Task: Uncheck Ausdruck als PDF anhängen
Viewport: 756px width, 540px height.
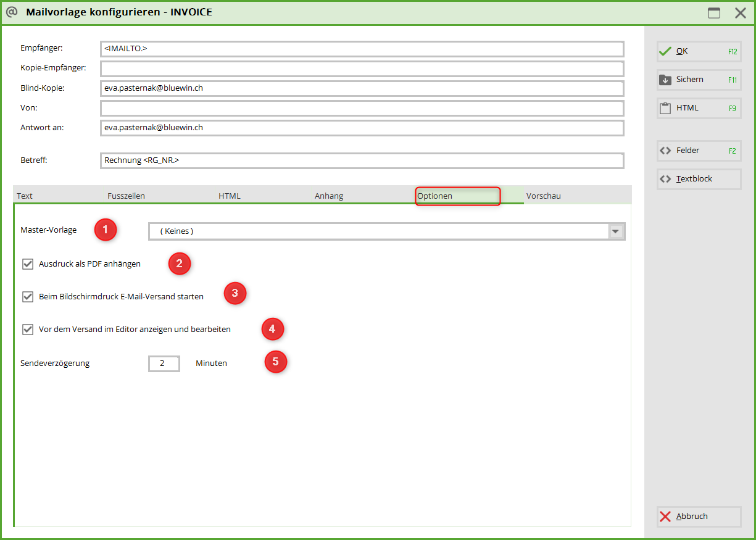Action: (28, 264)
